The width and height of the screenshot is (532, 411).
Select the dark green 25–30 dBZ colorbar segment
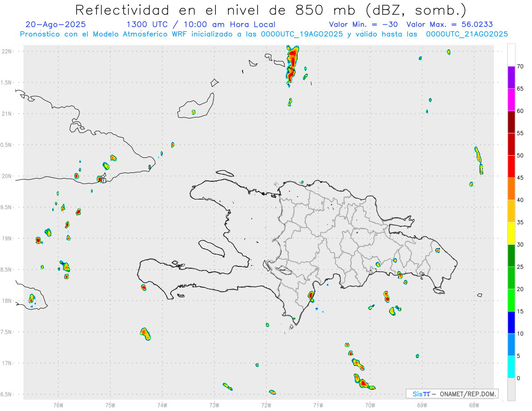click(x=511, y=255)
